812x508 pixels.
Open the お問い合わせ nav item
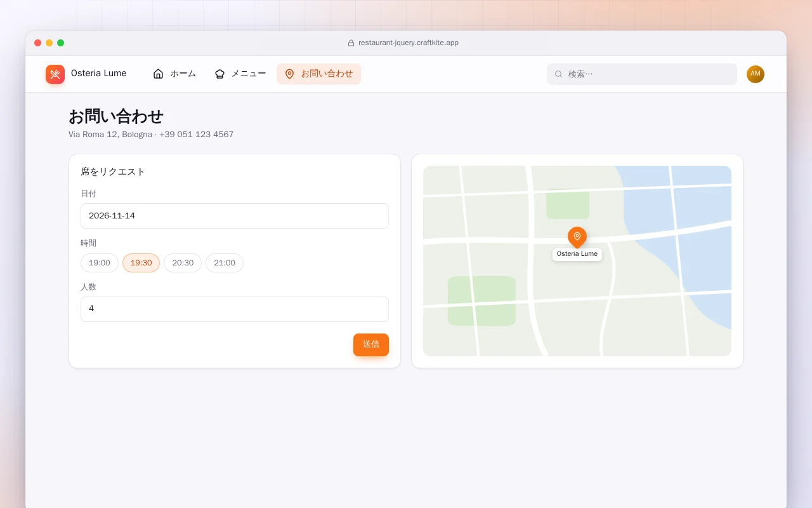318,74
